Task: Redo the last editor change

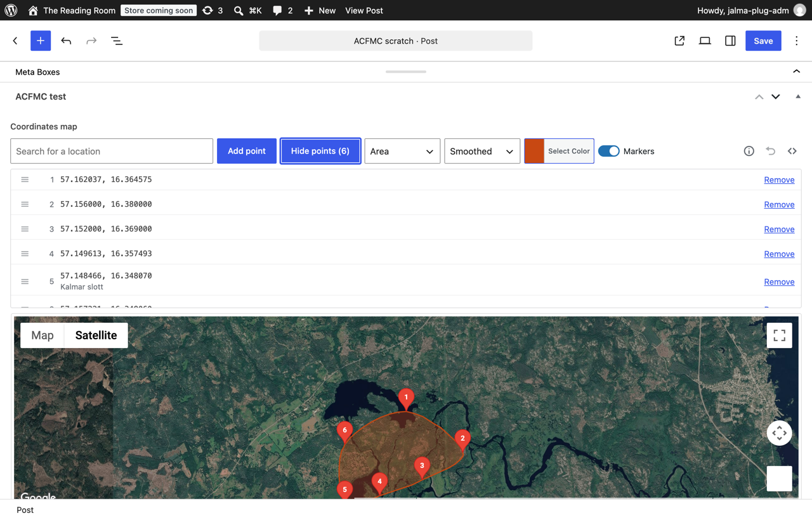Action: [x=91, y=41]
